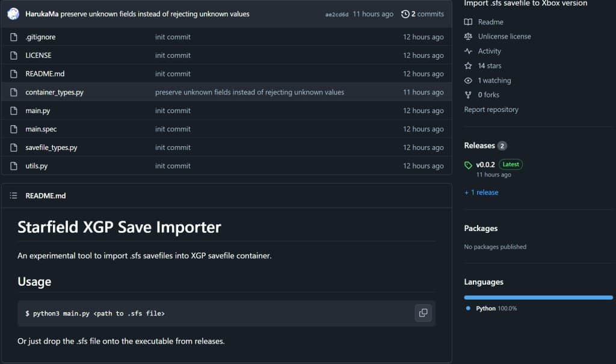Open the 14 stars link

[x=490, y=66]
